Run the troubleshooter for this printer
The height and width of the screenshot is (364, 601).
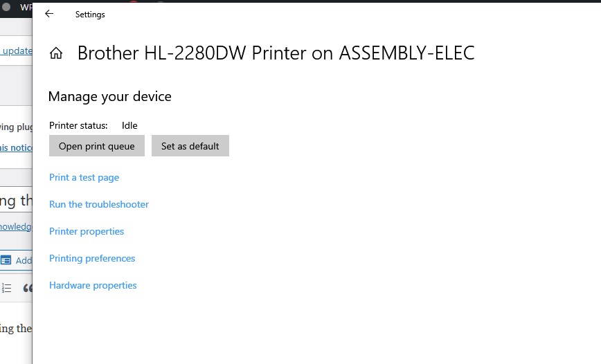(x=99, y=204)
